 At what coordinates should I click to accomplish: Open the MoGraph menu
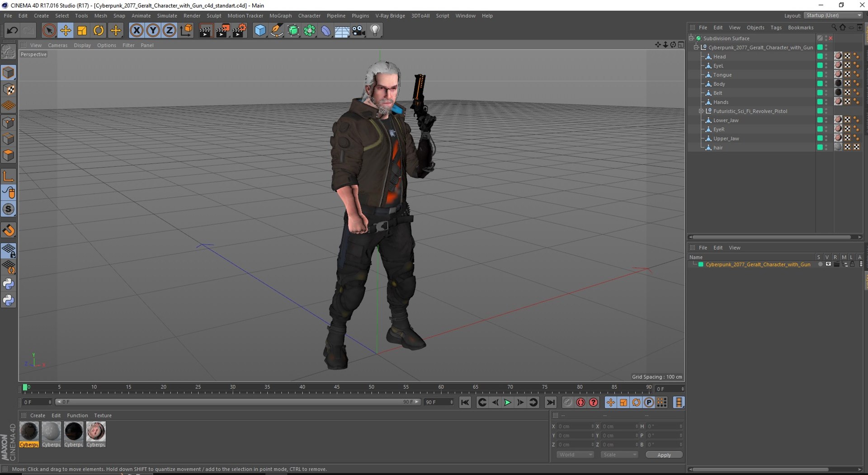280,16
